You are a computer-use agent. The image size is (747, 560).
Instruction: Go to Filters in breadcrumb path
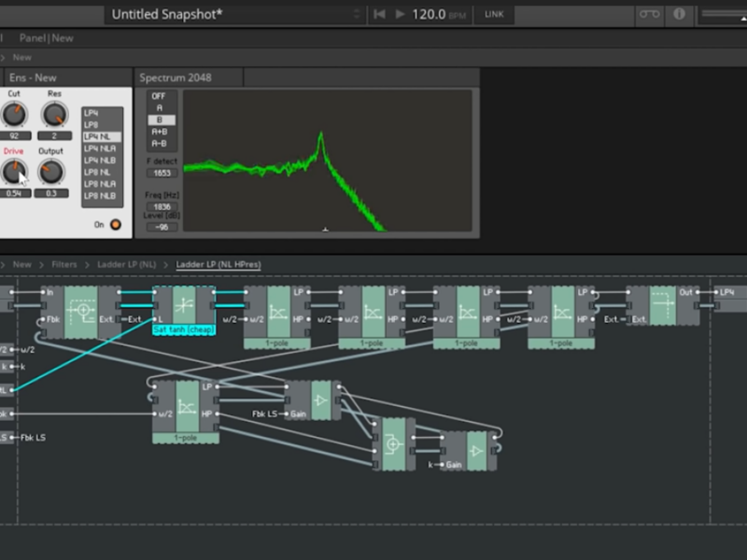[64, 265]
